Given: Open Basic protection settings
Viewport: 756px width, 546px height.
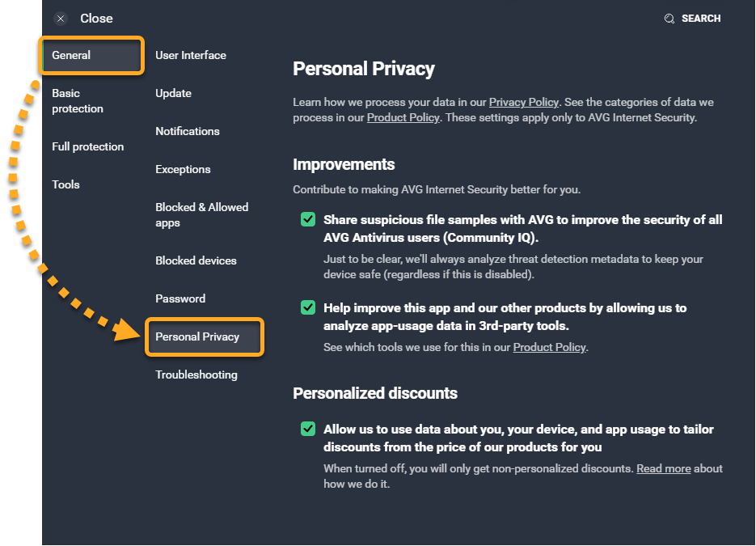Looking at the screenshot, I should 78,101.
